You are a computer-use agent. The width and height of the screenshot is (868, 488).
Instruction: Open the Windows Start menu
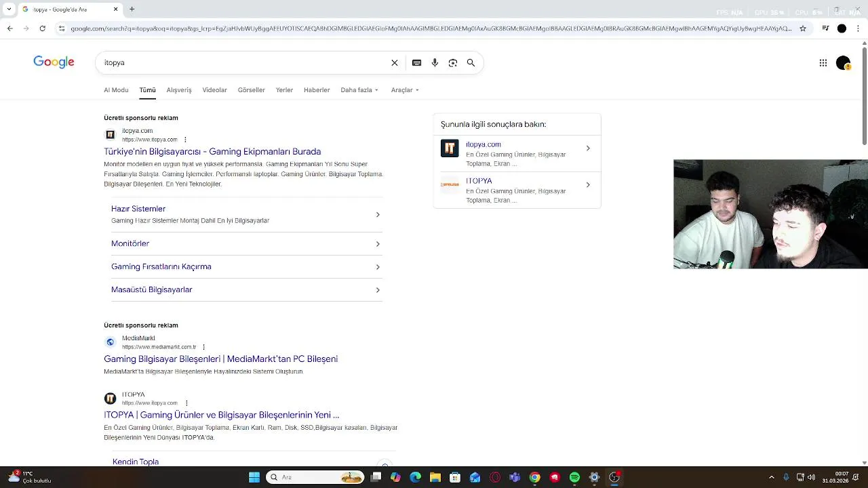click(x=254, y=477)
